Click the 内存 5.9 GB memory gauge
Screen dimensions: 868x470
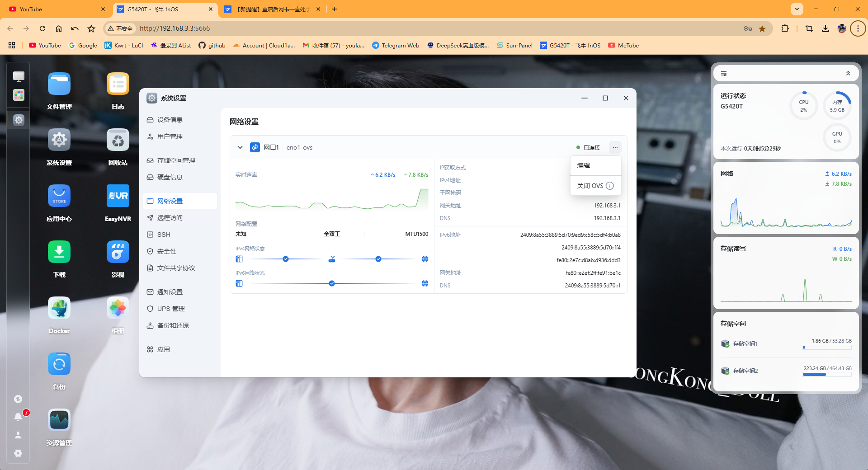coord(837,106)
